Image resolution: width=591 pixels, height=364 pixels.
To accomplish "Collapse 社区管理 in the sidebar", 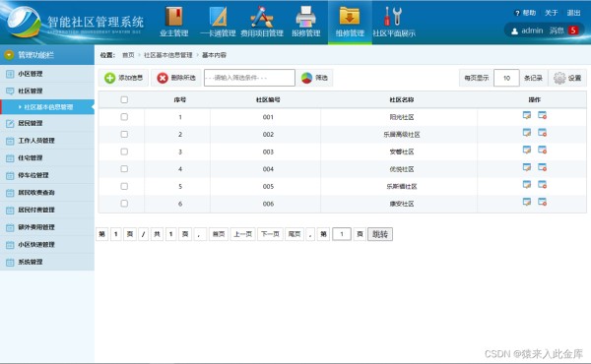I will point(47,91).
